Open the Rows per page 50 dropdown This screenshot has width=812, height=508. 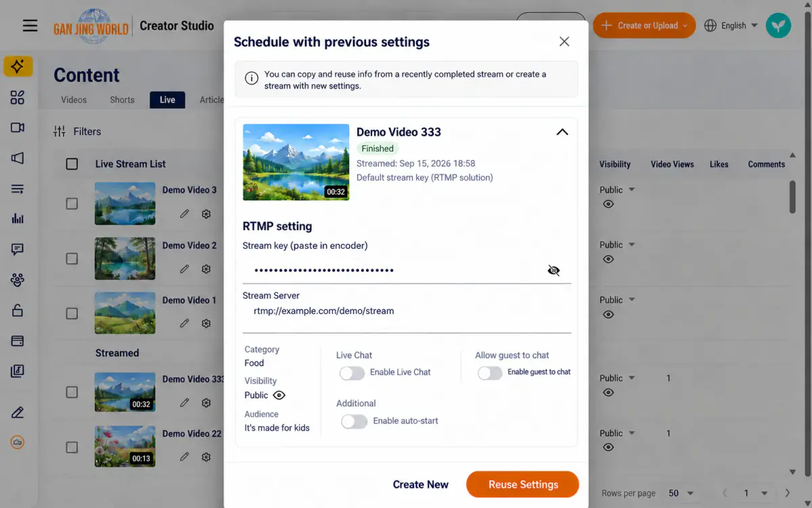[681, 493]
